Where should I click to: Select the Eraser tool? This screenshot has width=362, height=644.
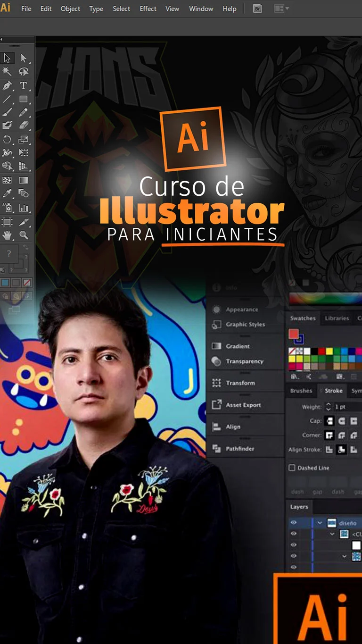(24, 125)
